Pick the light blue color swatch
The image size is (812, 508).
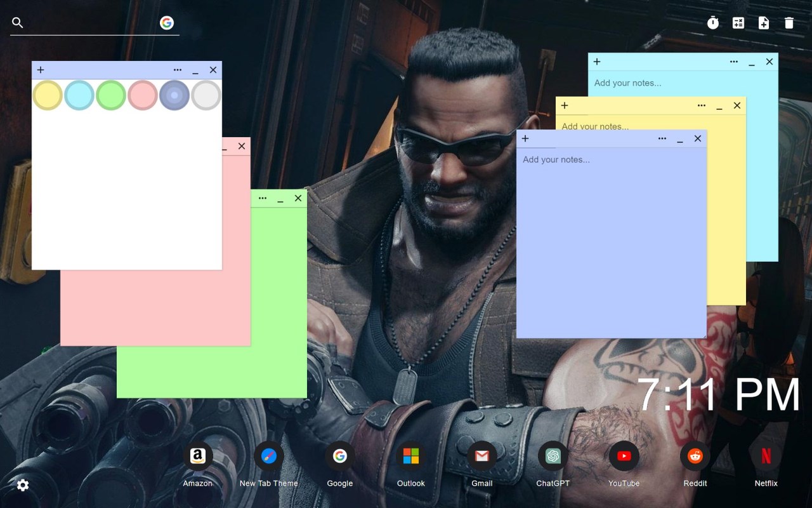[79, 95]
